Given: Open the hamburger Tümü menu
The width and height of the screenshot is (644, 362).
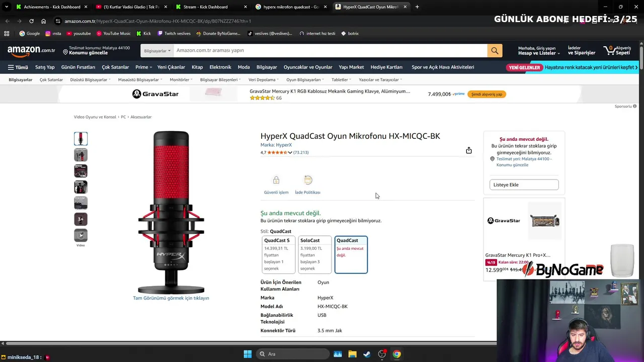Looking at the screenshot, I should 18,67.
